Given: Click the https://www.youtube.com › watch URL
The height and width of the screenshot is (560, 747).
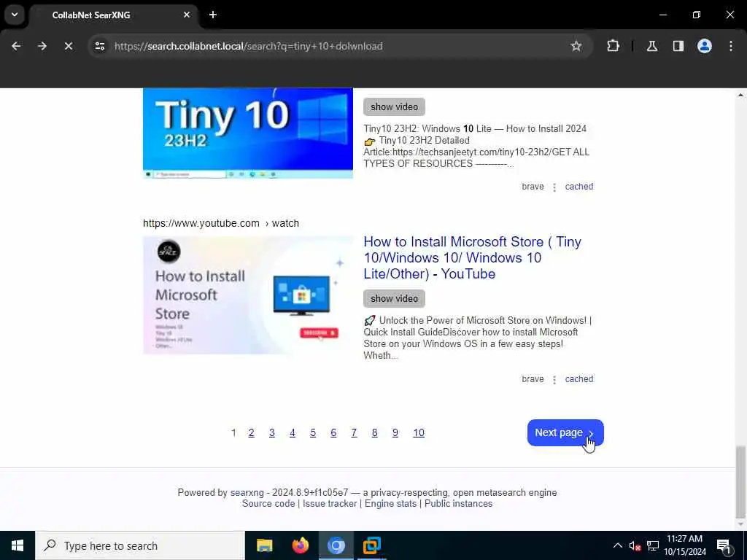Looking at the screenshot, I should pos(221,223).
